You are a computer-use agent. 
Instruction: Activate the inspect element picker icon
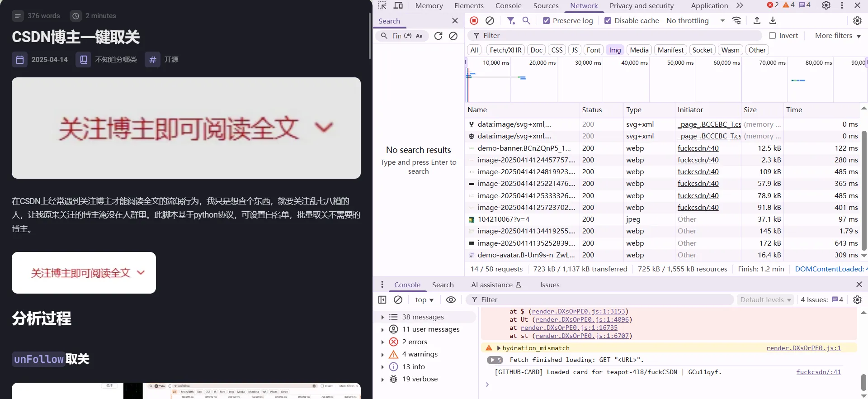(x=382, y=5)
